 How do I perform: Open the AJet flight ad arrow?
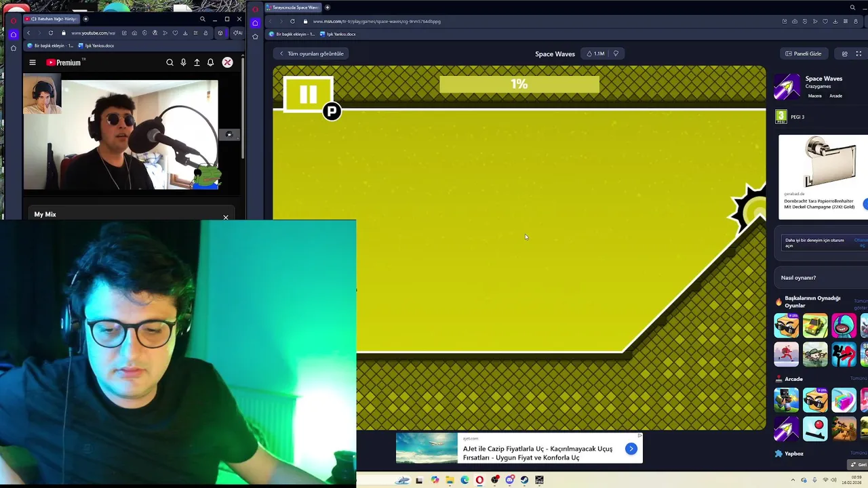(631, 449)
